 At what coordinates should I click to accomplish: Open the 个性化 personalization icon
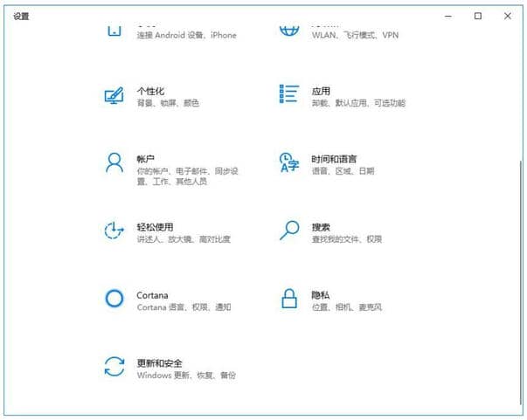tap(114, 95)
